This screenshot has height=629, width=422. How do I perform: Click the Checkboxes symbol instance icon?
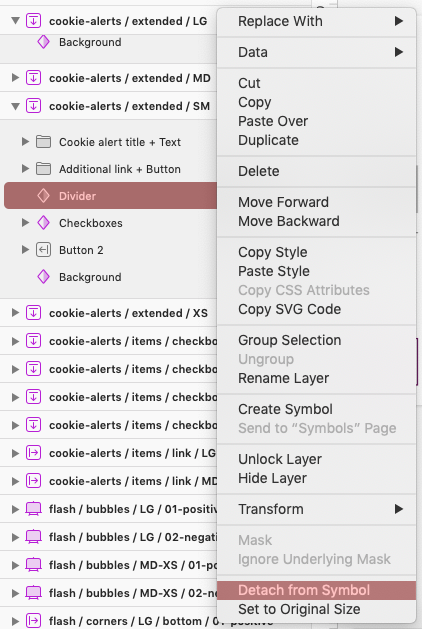coord(43,223)
